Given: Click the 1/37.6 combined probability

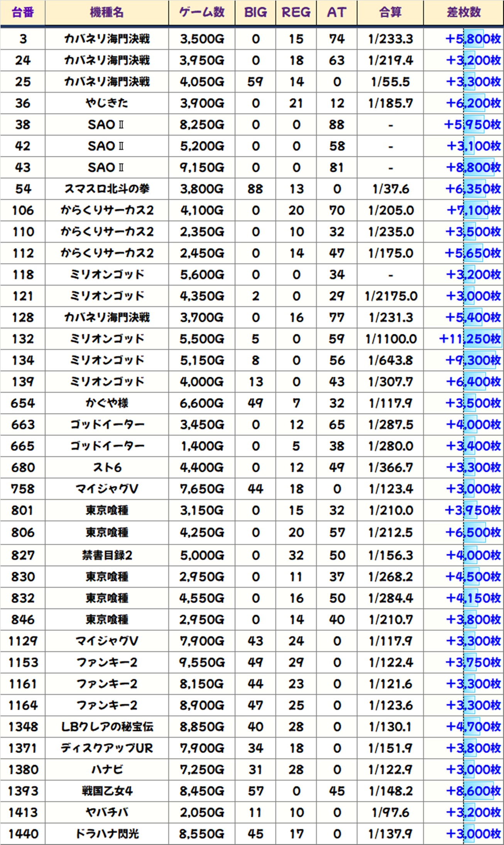Looking at the screenshot, I should point(390,189).
